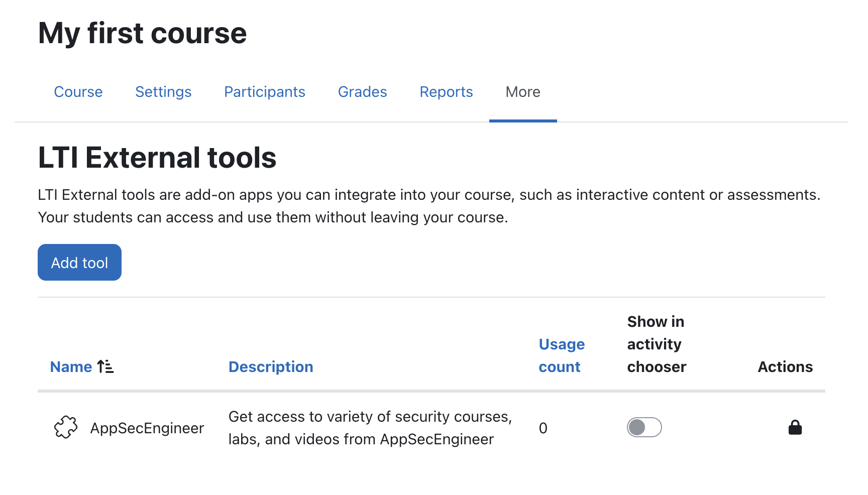Click the "LTI External tools" heading

click(157, 158)
